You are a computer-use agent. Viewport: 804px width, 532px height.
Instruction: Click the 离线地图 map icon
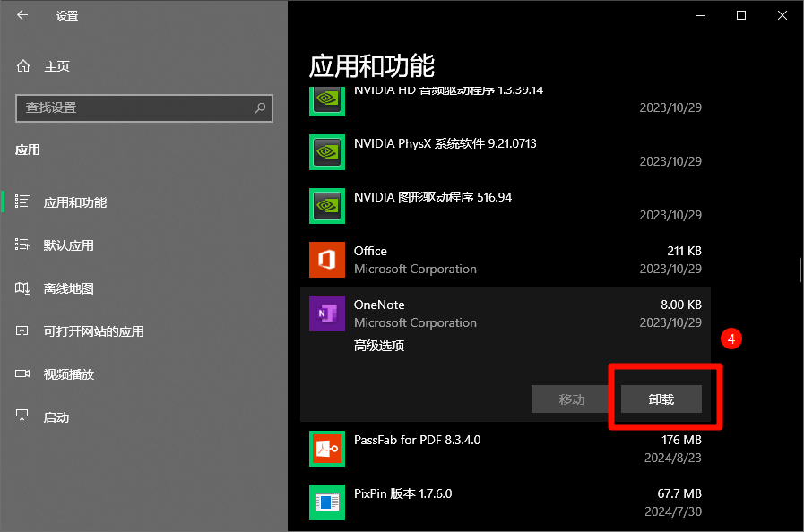coord(22,288)
